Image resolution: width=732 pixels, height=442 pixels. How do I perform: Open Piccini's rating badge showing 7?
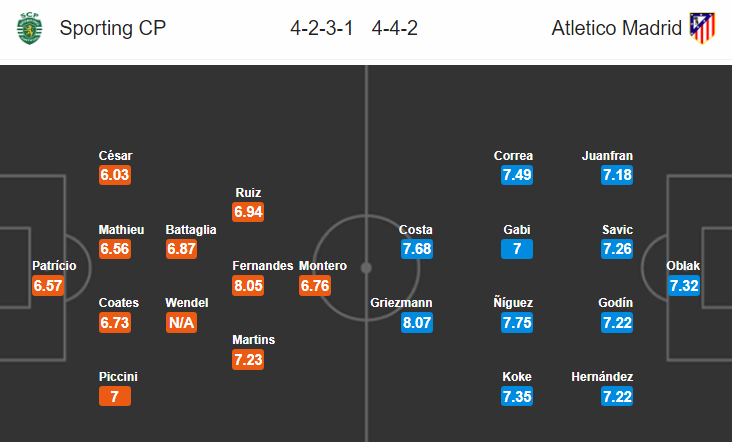(115, 397)
